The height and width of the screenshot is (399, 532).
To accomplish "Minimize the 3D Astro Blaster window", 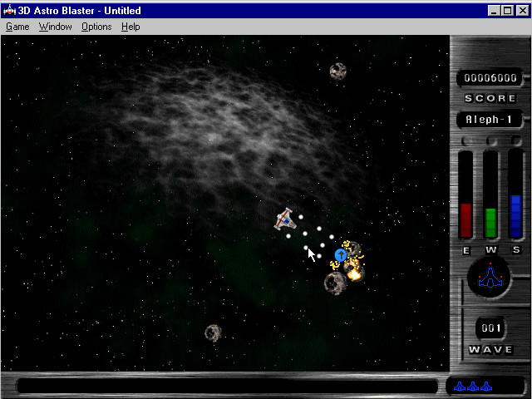I will [x=494, y=11].
